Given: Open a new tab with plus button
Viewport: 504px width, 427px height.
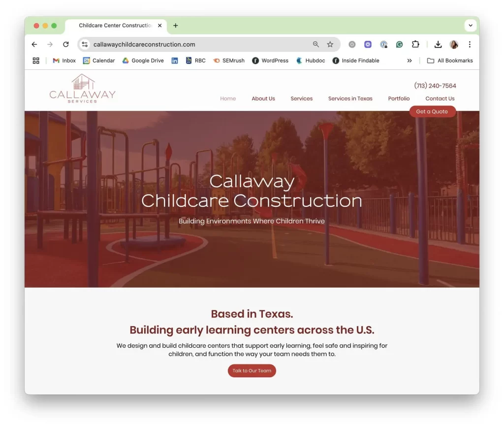Looking at the screenshot, I should coord(176,26).
